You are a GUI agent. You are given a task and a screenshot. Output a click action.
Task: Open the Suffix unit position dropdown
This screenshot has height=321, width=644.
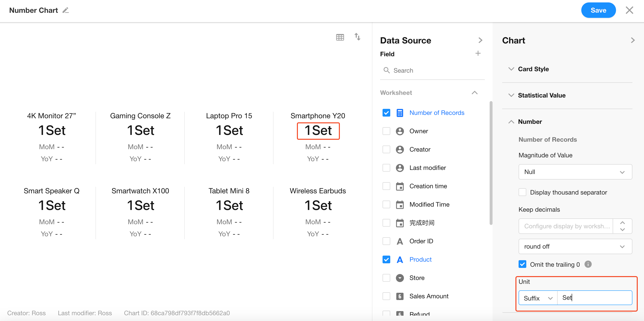pos(538,298)
